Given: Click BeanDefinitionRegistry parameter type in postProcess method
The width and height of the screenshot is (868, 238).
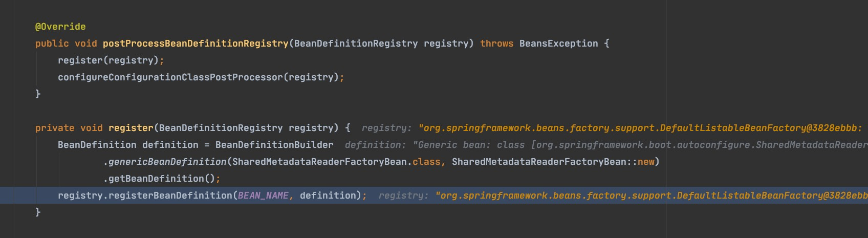Looking at the screenshot, I should coord(356,44).
